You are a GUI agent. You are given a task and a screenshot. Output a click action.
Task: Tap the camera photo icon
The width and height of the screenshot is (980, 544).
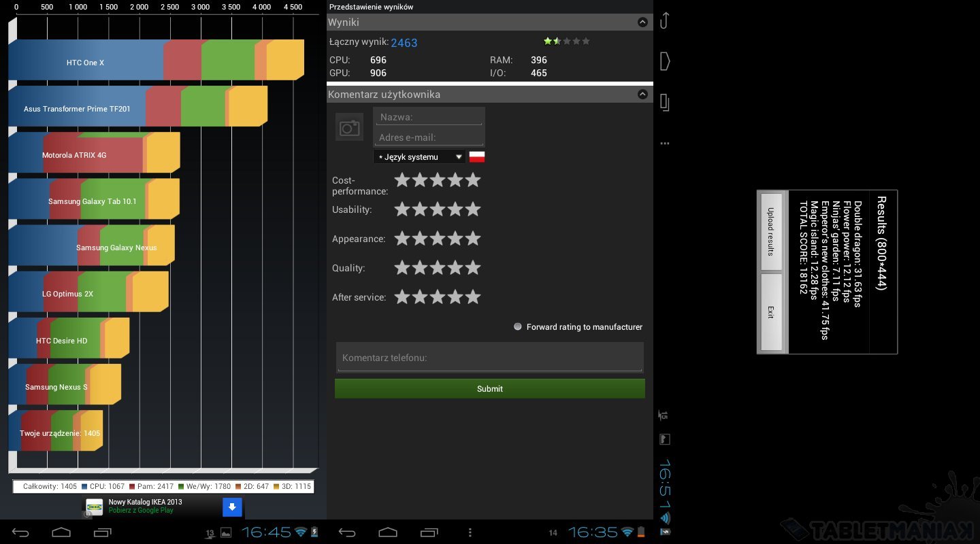[349, 127]
